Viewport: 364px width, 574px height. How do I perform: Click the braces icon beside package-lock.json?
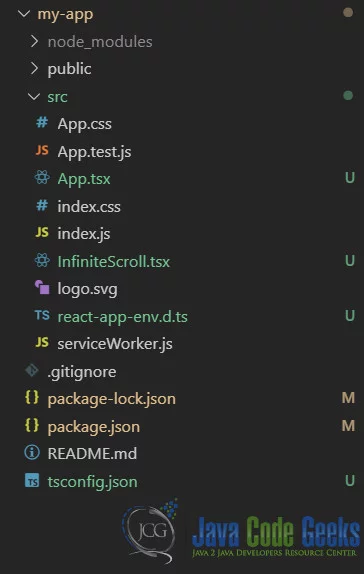(32, 398)
